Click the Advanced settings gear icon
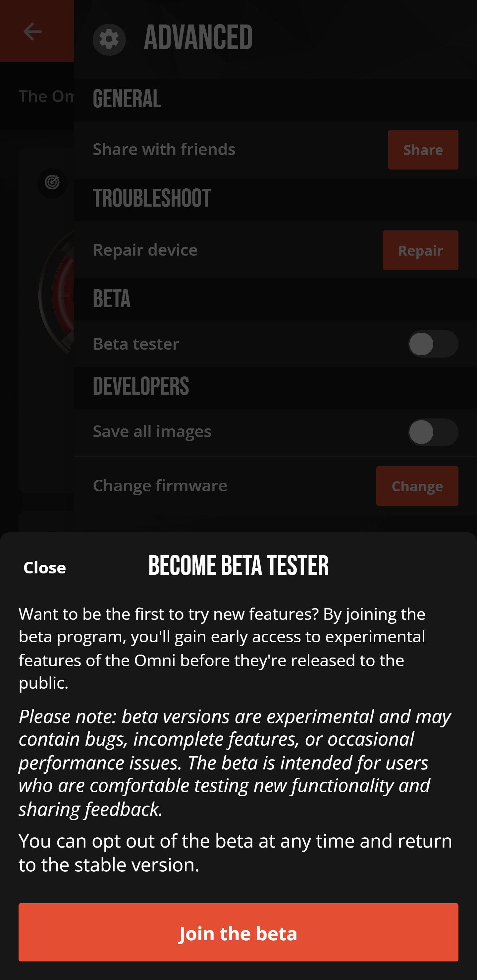This screenshot has height=980, width=477. 109,40
